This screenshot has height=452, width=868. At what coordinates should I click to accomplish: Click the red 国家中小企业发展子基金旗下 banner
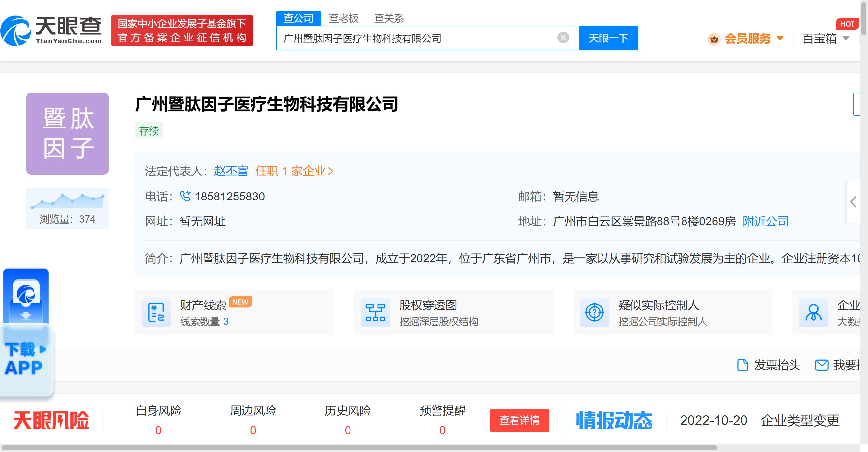tap(182, 31)
